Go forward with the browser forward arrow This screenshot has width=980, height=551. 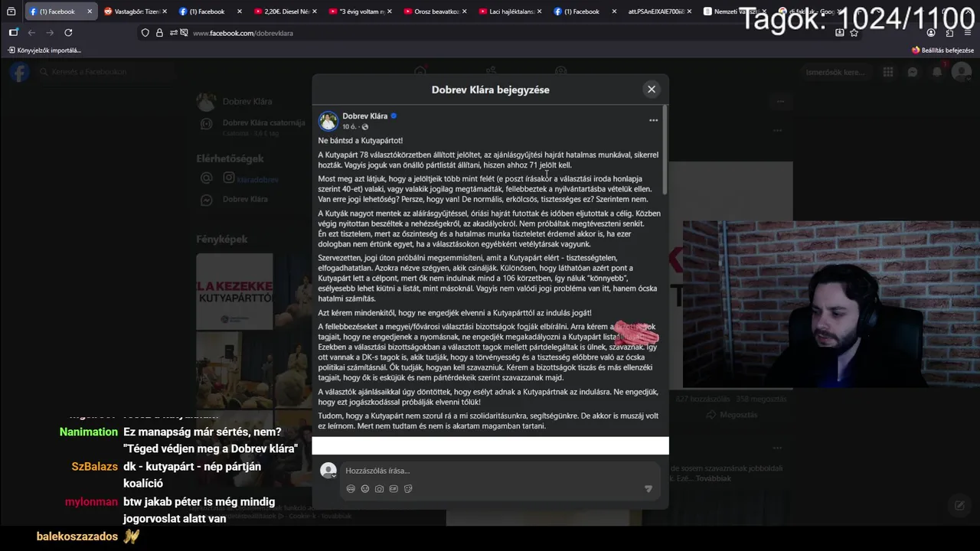point(50,33)
